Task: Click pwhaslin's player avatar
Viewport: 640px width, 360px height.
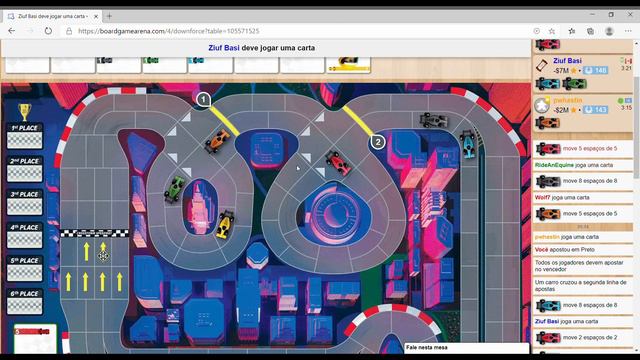Action: (x=542, y=105)
